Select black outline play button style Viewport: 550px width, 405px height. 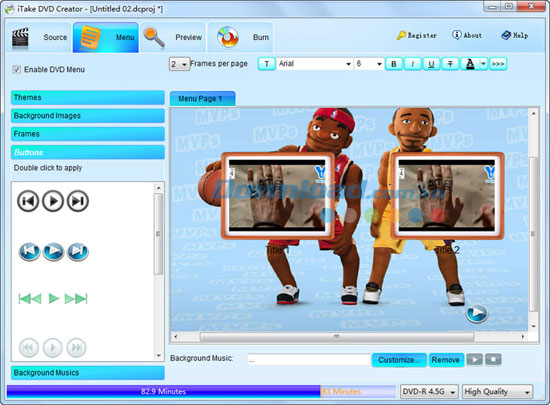tap(53, 201)
